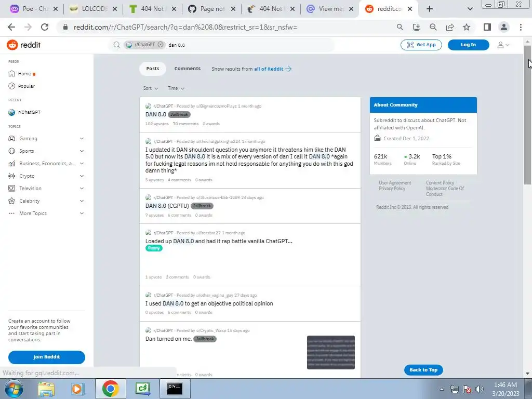Open the command prompt taskbar icon

click(175, 389)
